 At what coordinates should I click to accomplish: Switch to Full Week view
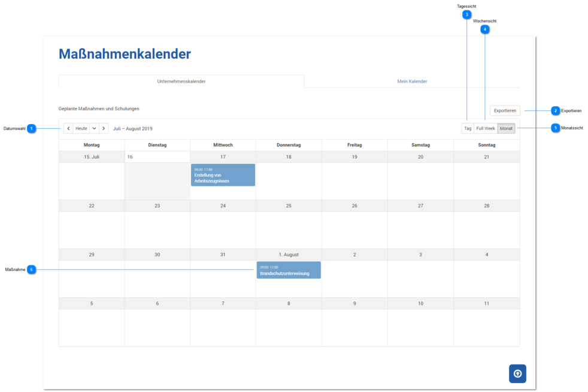coord(486,128)
